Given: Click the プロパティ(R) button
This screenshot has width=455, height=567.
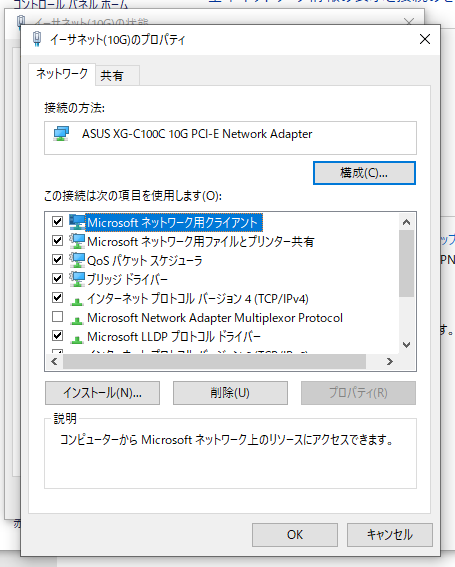Looking at the screenshot, I should pos(358,393).
